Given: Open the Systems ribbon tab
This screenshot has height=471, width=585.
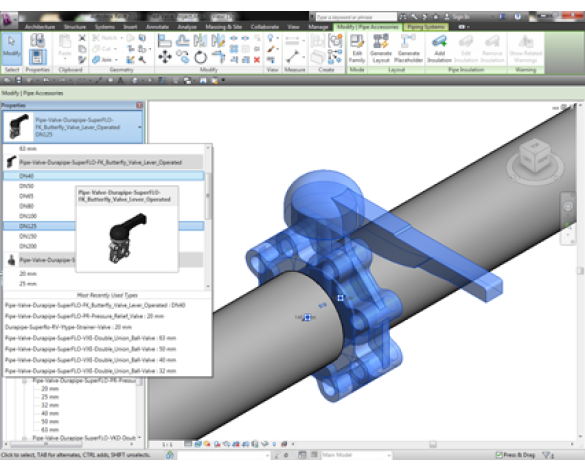Looking at the screenshot, I should [x=104, y=27].
